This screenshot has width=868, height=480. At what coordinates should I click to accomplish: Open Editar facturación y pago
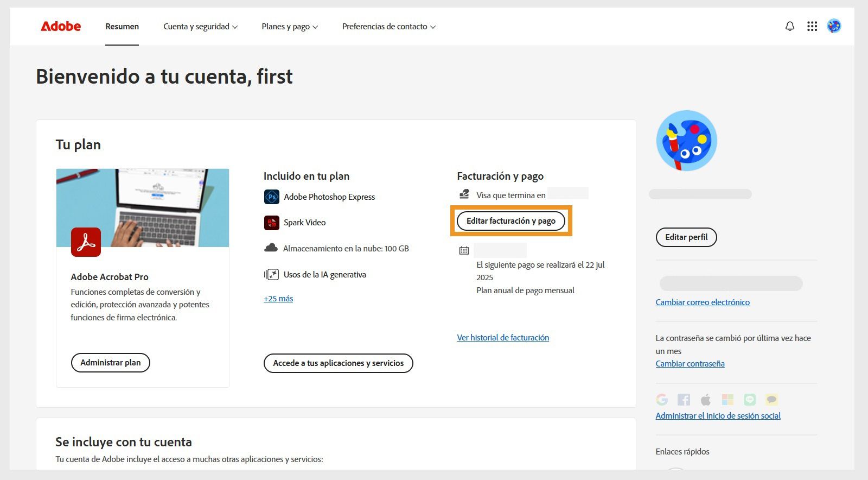click(x=510, y=220)
